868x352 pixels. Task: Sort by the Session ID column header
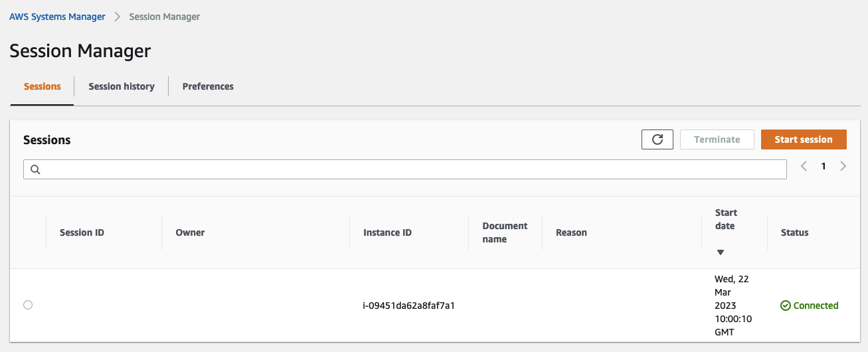[x=82, y=232]
